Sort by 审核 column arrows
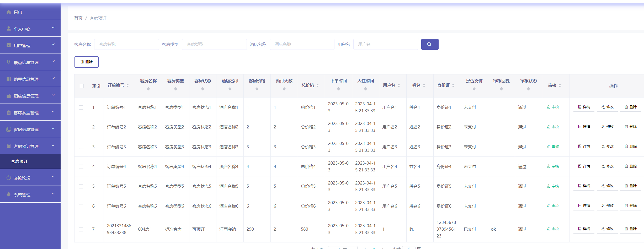Screen dimensions: 644x249 560,85
